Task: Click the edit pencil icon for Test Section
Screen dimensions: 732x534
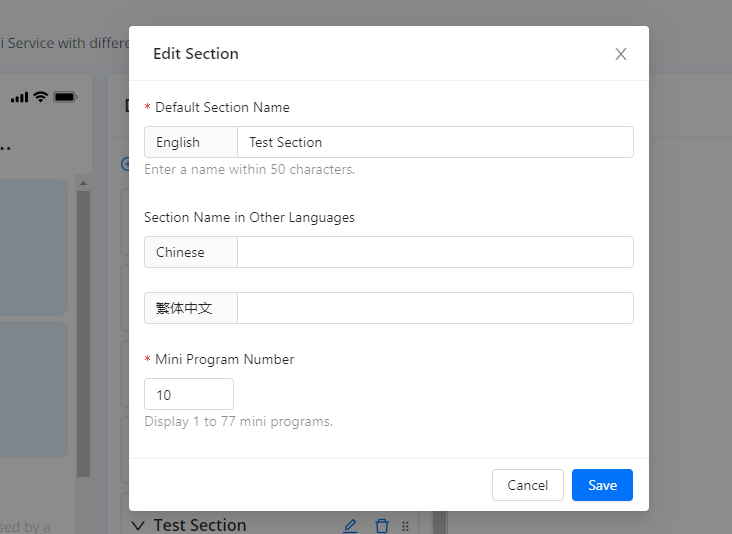Action: click(350, 526)
